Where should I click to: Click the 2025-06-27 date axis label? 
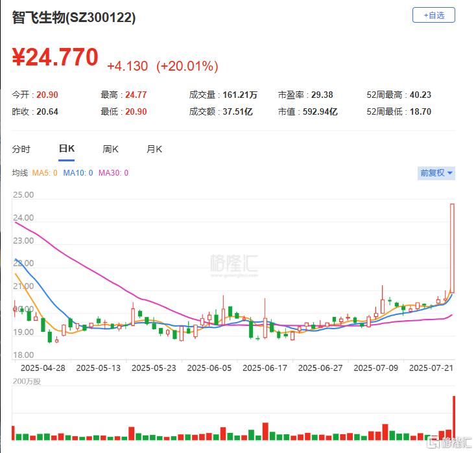tap(320, 368)
